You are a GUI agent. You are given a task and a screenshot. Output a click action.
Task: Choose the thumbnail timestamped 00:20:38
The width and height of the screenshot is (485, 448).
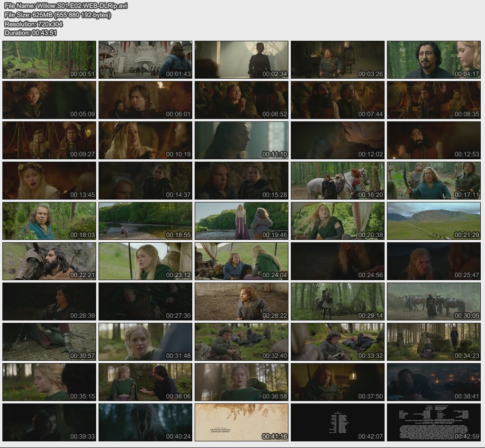coord(338,221)
